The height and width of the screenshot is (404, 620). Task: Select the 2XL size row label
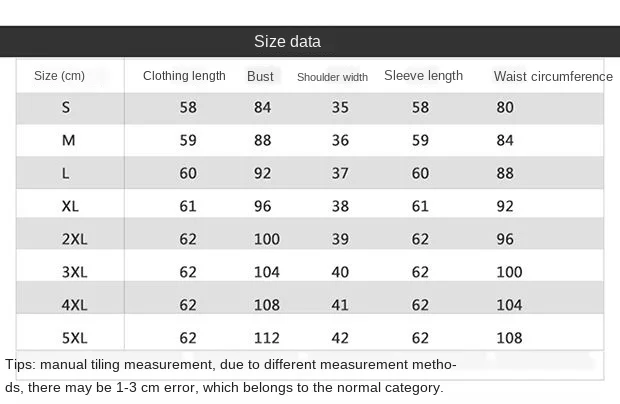click(74, 239)
